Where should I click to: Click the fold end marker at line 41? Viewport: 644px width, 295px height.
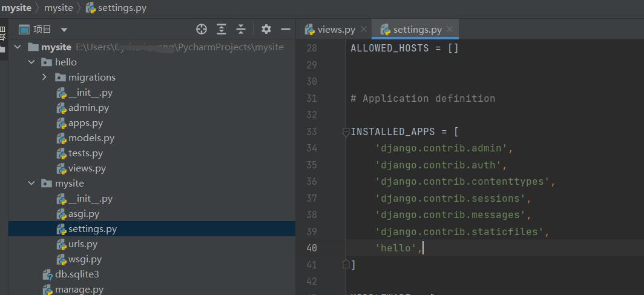coord(346,264)
